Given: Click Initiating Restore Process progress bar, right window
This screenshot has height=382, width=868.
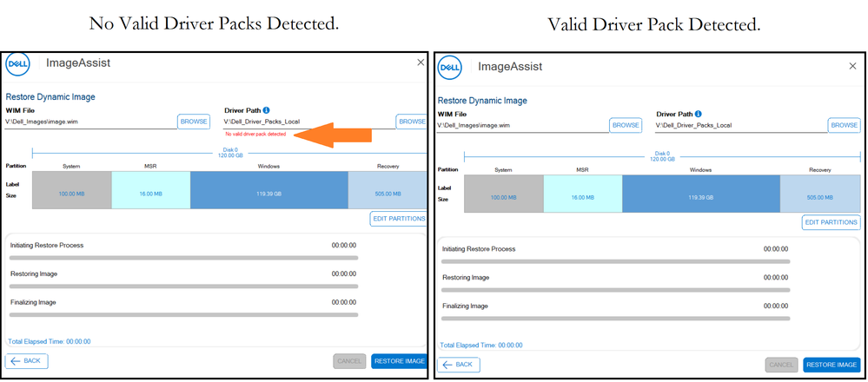Looking at the screenshot, I should (x=615, y=261).
